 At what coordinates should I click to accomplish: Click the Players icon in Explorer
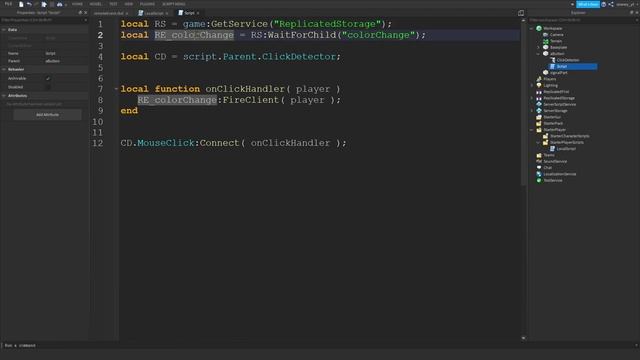click(x=539, y=79)
